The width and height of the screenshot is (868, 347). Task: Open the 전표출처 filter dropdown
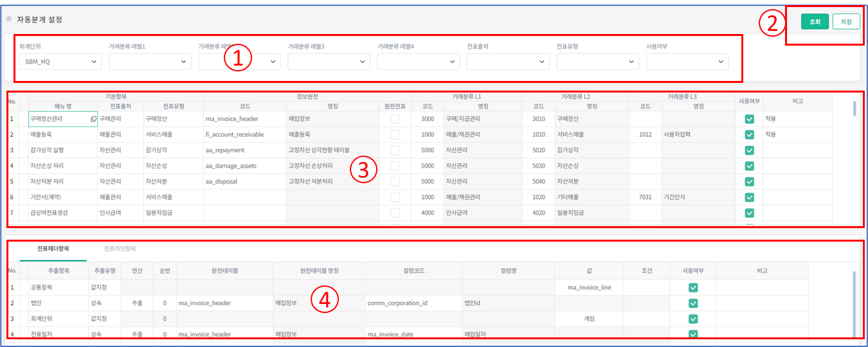pyautogui.click(x=508, y=62)
